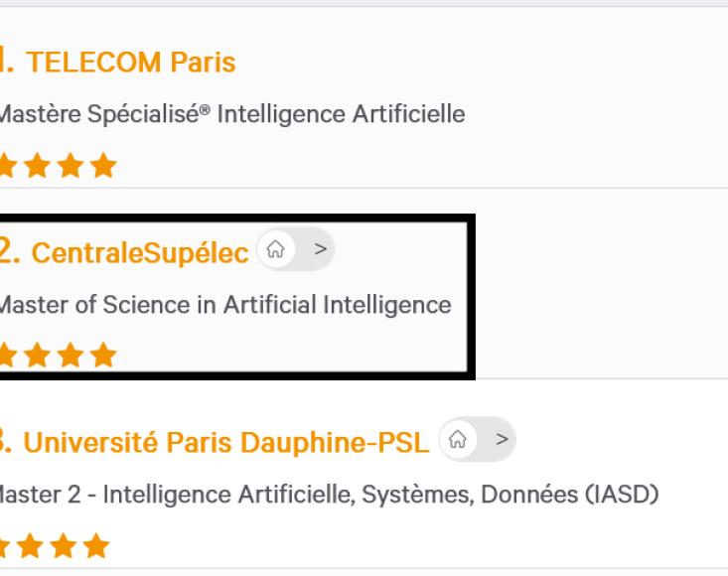Select Mastère Spécialisé Intelligence Artificielle program text

[231, 114]
